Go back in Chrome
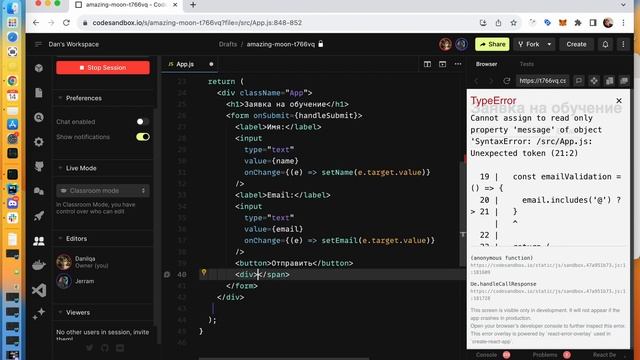The image size is (640, 360). 36,23
